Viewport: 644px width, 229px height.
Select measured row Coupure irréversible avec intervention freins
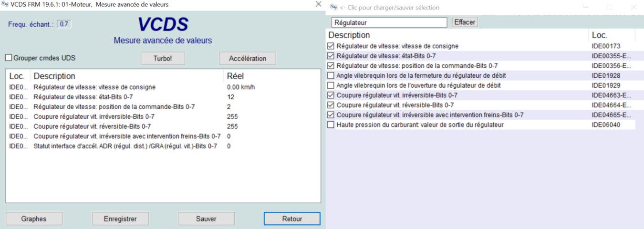(163, 136)
